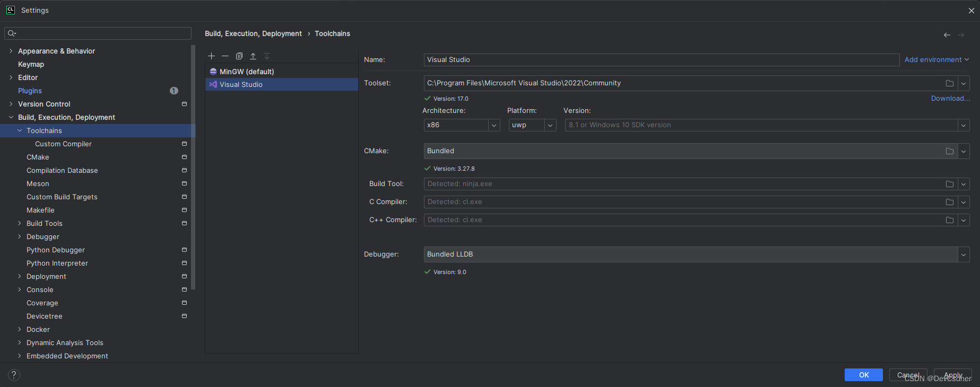Click project-level icon beside Custom Compiler

click(x=184, y=144)
